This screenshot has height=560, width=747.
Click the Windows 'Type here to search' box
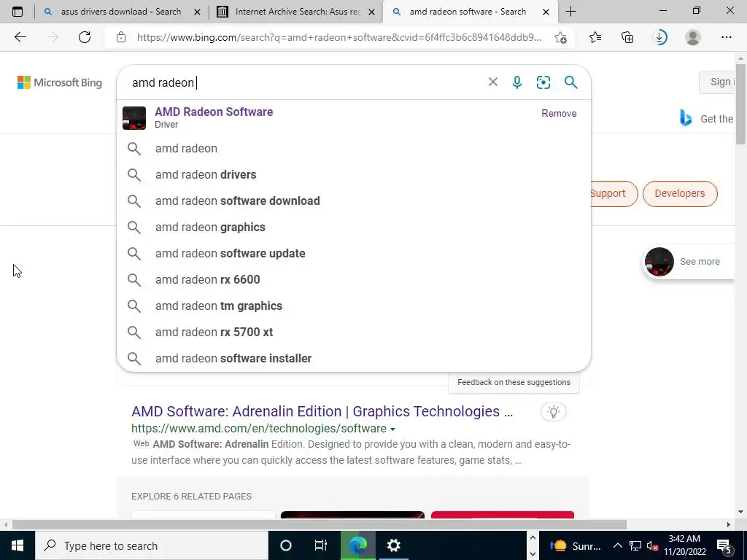[152, 545]
